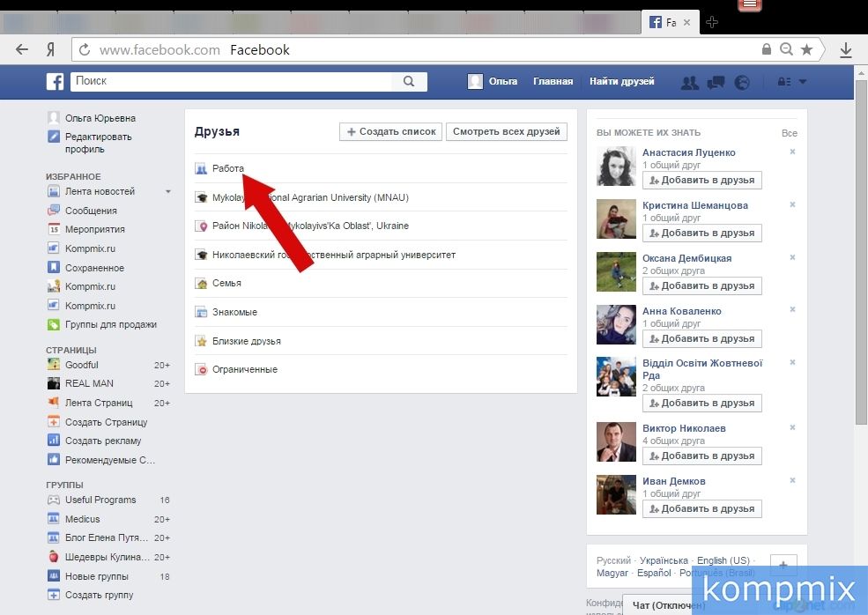The height and width of the screenshot is (615, 868).
Task: Click the Yandex 'Я' button
Action: click(50, 50)
